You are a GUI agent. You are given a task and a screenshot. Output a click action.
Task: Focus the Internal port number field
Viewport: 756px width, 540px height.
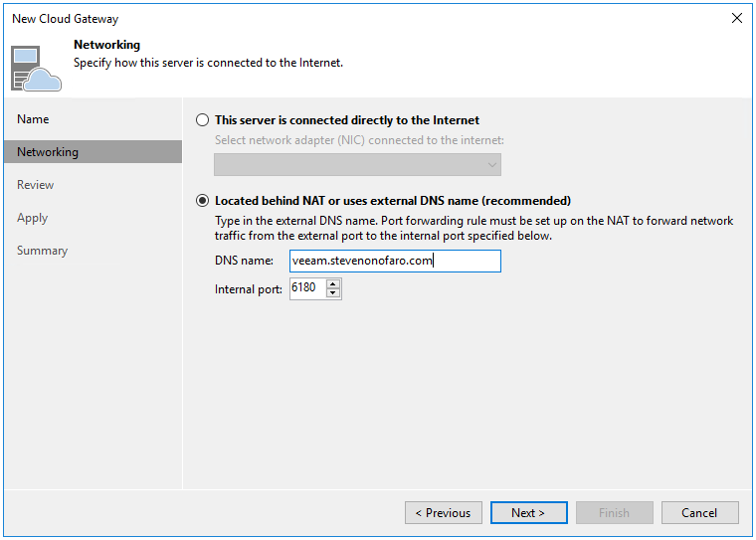pos(306,289)
